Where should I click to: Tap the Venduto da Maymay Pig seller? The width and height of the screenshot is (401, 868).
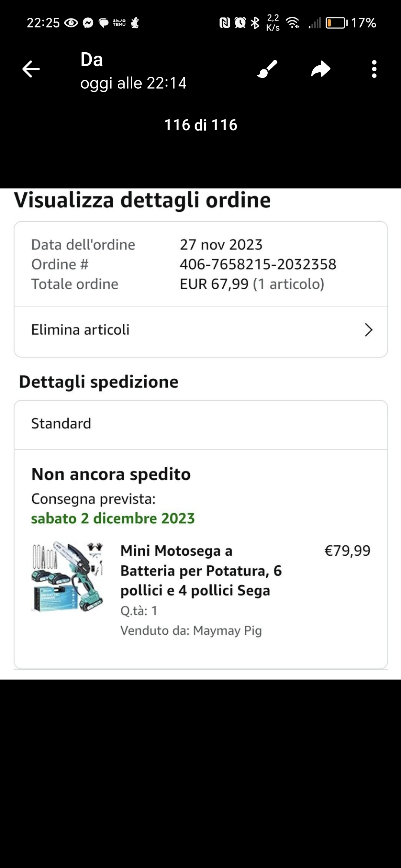coord(191,631)
